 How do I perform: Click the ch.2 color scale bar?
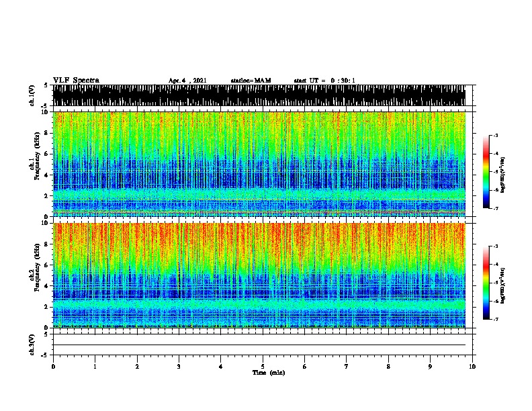tap(486, 283)
